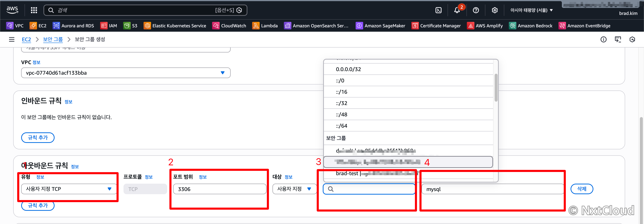644x224 pixels.
Task: Open 아웃바운드 규칙 정보 link
Action: tap(75, 166)
